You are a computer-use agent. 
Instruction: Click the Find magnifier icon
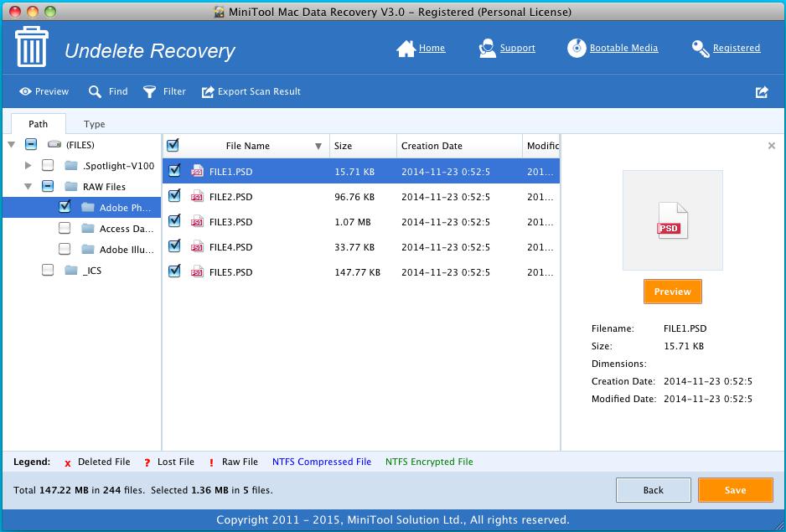95,92
